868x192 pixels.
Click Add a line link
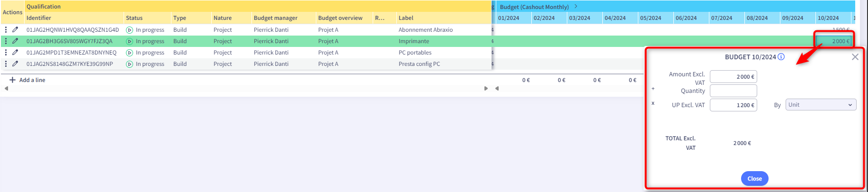point(32,80)
